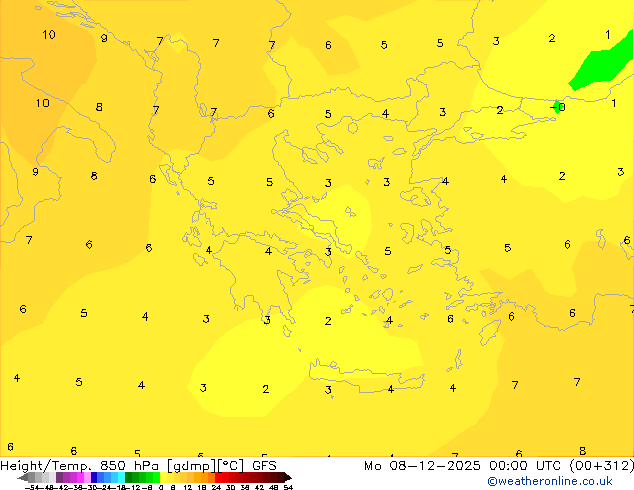
Task: Click the small green diamond beside the -0 value
Action: pyautogui.click(x=557, y=106)
